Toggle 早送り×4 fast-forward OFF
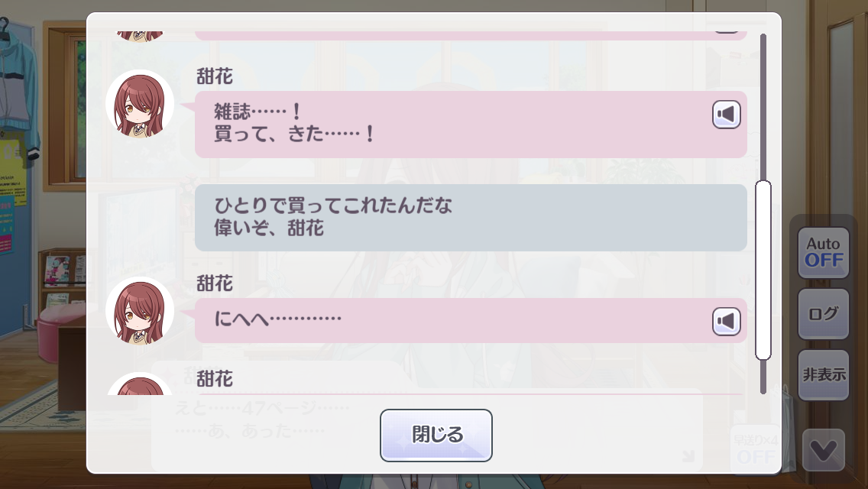 pyautogui.click(x=756, y=450)
